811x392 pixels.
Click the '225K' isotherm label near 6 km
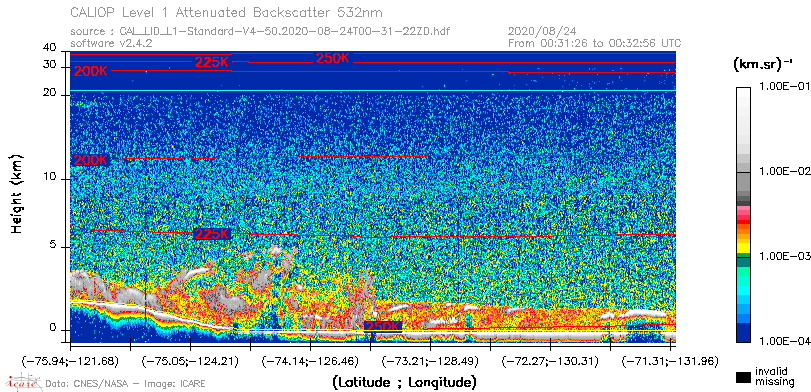(x=212, y=234)
